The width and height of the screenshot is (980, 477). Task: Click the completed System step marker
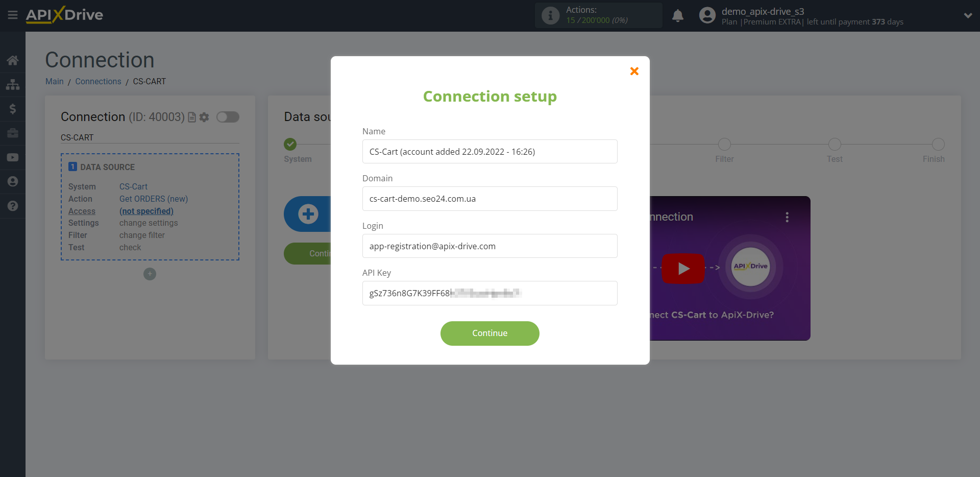click(290, 145)
